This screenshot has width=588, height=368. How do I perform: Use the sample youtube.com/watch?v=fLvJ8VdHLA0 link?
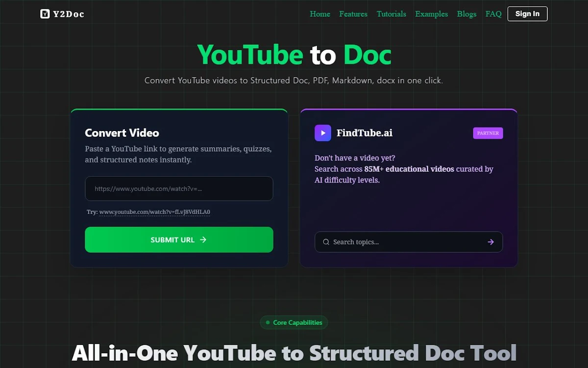pyautogui.click(x=154, y=212)
